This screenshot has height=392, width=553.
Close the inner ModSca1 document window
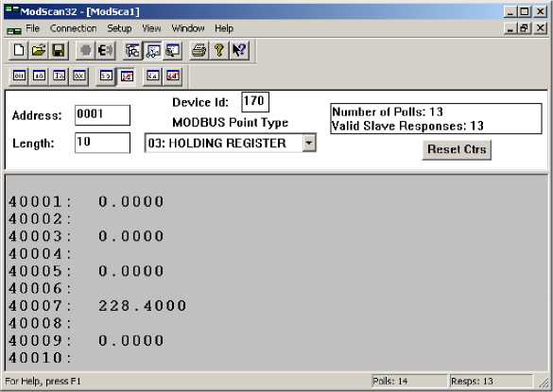coord(541,27)
